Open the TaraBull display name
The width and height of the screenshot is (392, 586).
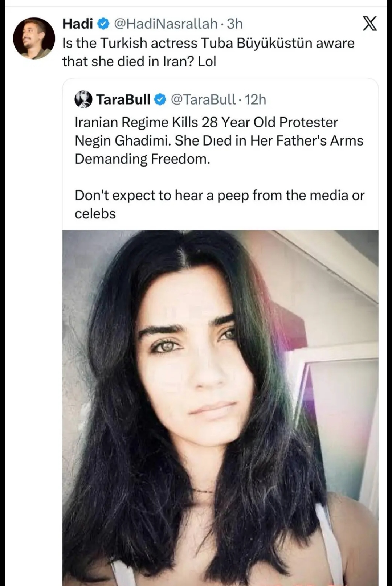pyautogui.click(x=123, y=99)
